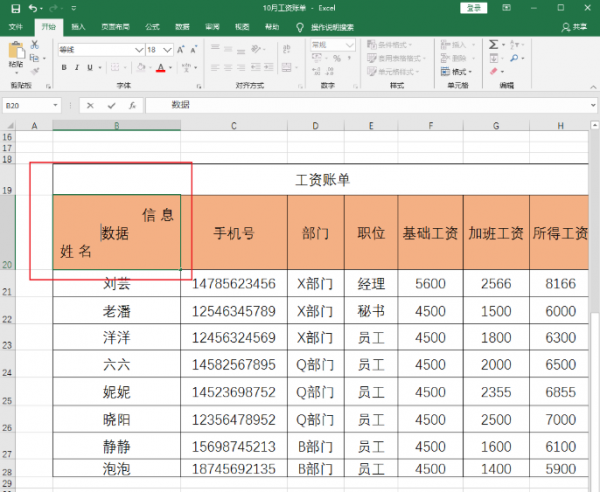The height and width of the screenshot is (492, 600).
Task: Click the Sort and Filter icon
Action: click(x=514, y=45)
